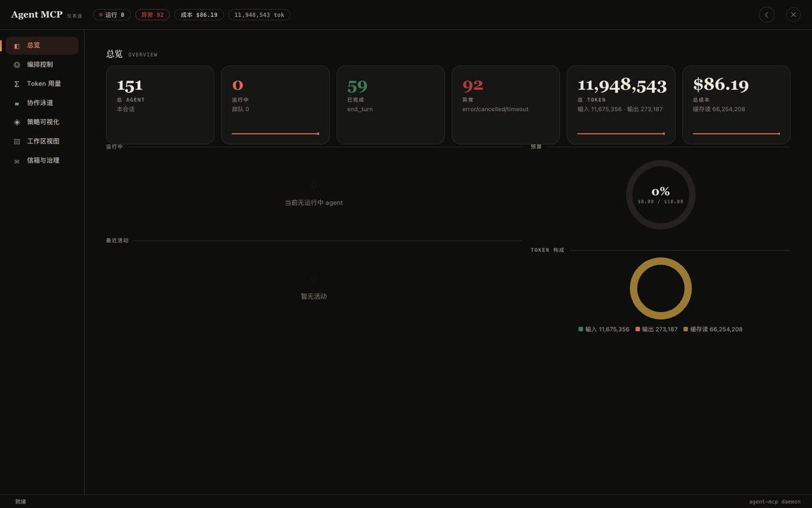The height and width of the screenshot is (508, 812).
Task: Click the 11,948,543 tok pill
Action: 259,15
